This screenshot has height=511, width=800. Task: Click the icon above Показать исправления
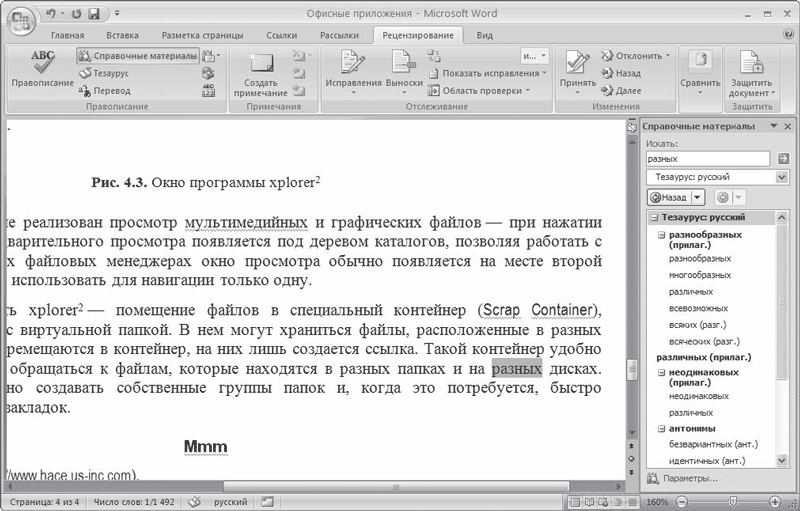pos(434,56)
